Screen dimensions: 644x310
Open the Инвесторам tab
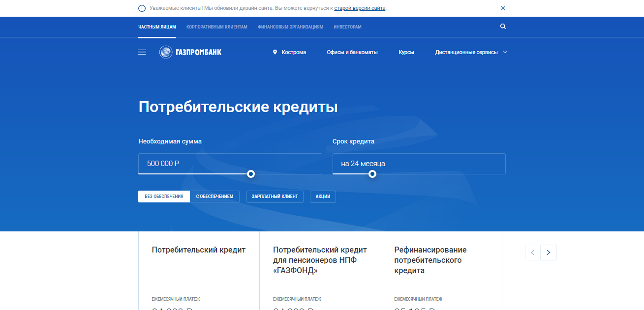[347, 27]
